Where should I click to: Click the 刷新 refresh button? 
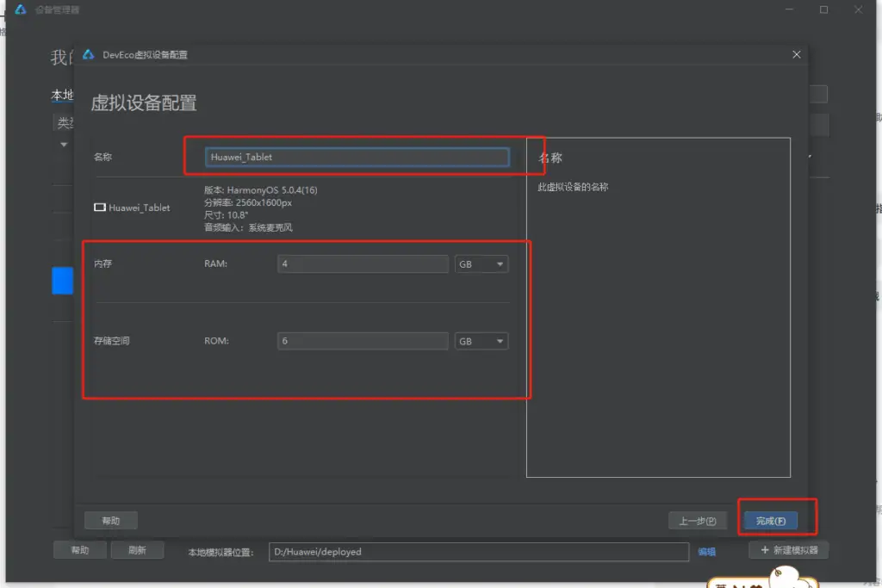tap(137, 551)
